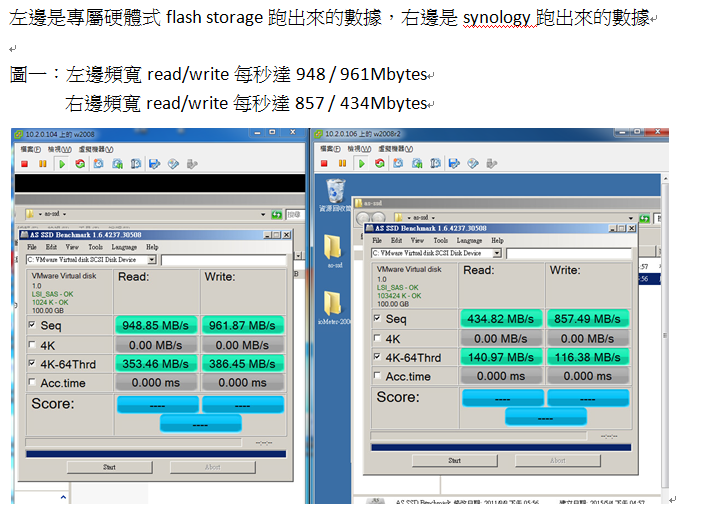The width and height of the screenshot is (708, 514).
Task: Click explorer Back button in 10.2.0.106 window
Action: click(364, 218)
